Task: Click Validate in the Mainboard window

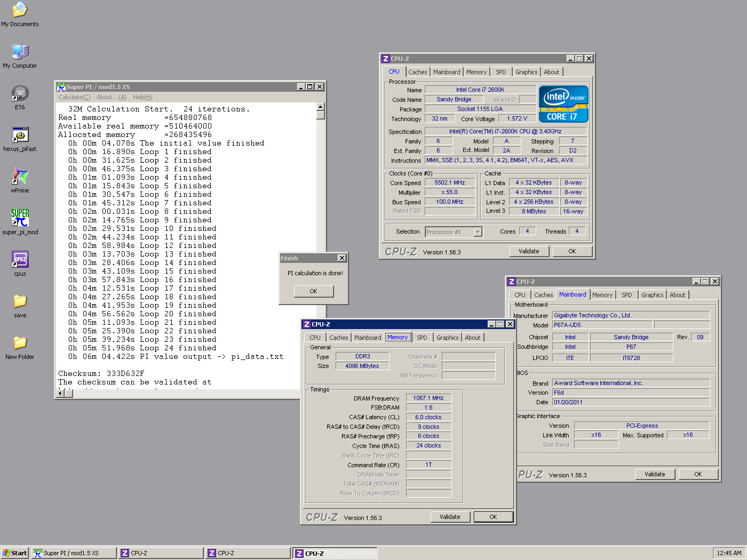Action: [655, 474]
